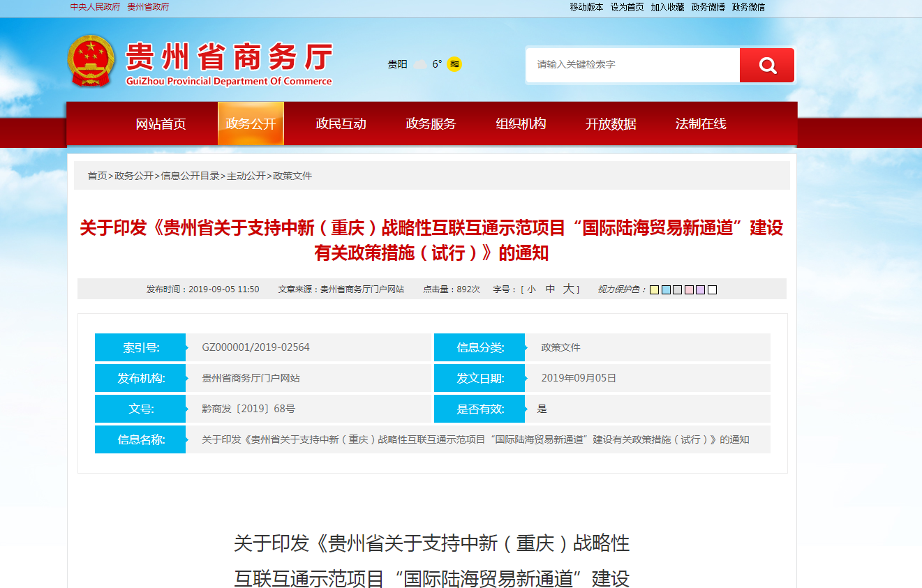This screenshot has width=922, height=588.
Task: Click the national emblem logo
Action: pos(91,61)
